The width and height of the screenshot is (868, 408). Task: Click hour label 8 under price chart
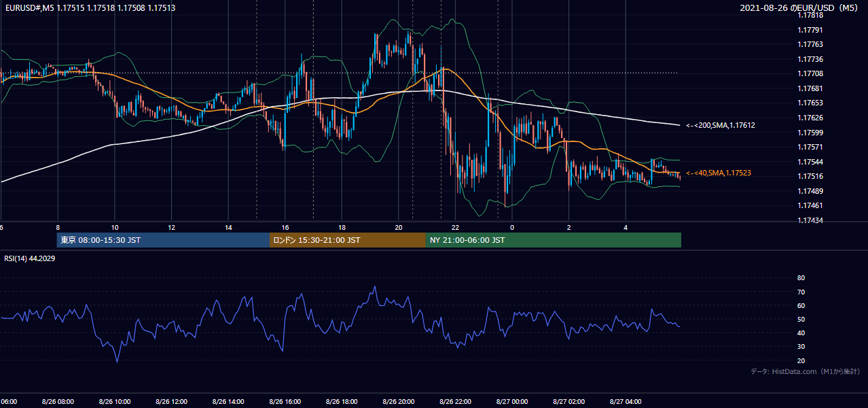coord(58,227)
